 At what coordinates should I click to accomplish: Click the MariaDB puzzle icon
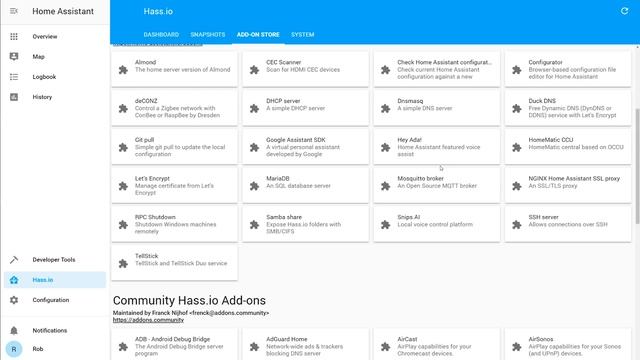click(x=254, y=186)
